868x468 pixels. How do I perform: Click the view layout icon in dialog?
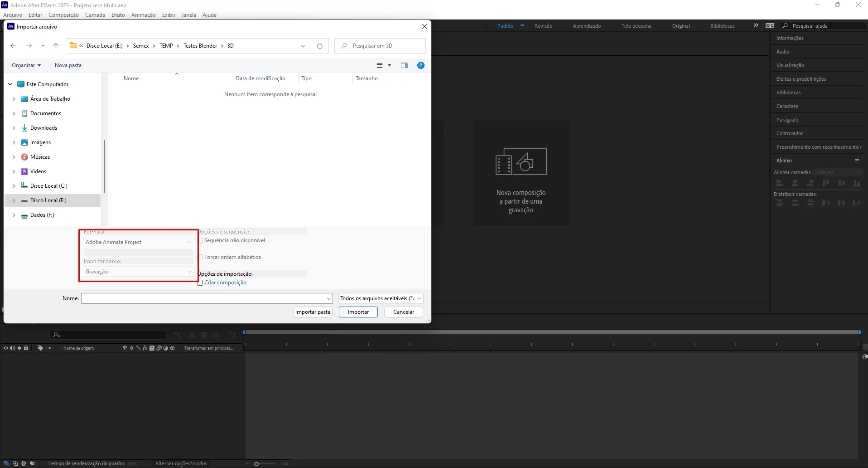[x=380, y=65]
